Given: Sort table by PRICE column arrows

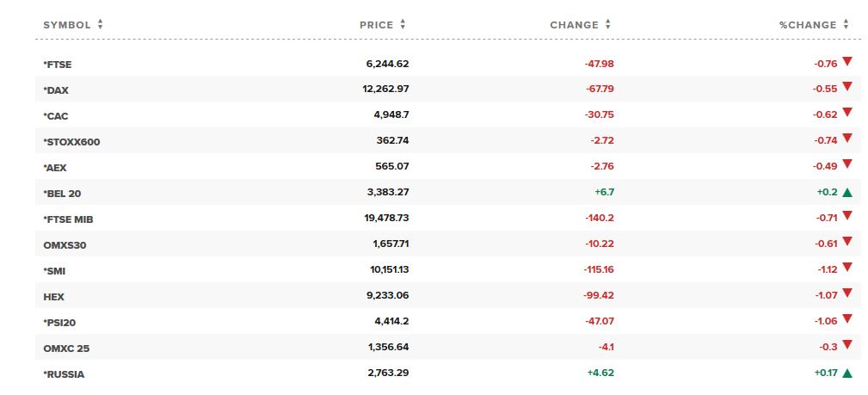Looking at the screenshot, I should click(403, 24).
